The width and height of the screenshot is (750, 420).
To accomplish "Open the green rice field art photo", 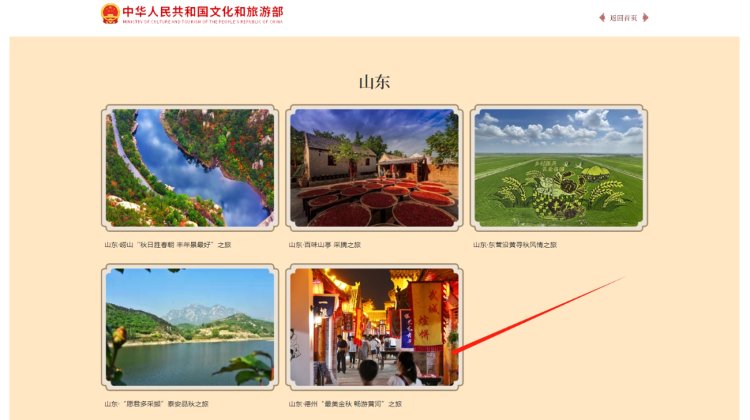I will [559, 168].
